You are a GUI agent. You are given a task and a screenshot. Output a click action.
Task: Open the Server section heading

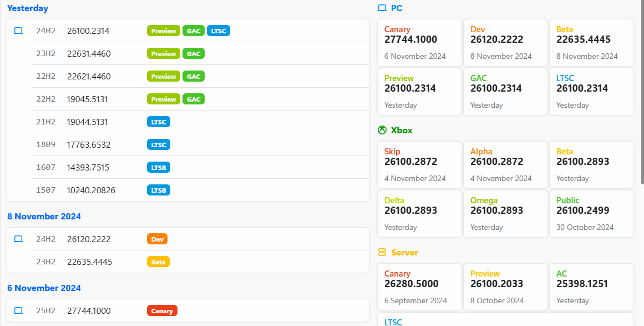pos(404,252)
